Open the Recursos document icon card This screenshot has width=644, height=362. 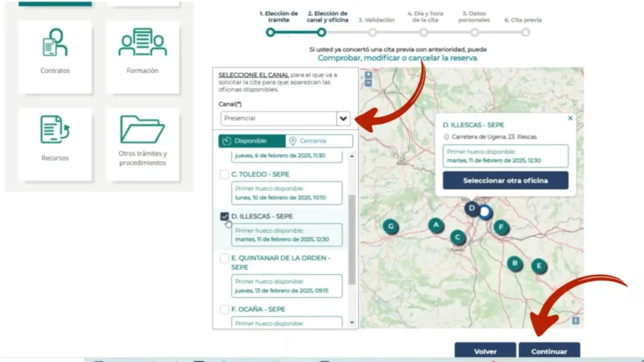[x=55, y=129]
